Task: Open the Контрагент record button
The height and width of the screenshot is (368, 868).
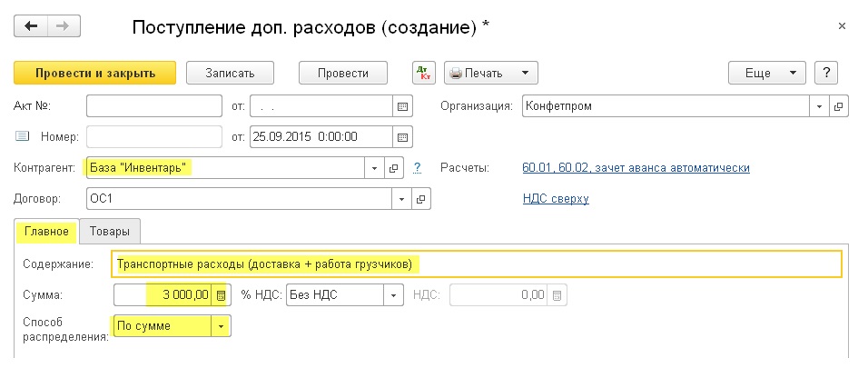Action: coord(393,168)
